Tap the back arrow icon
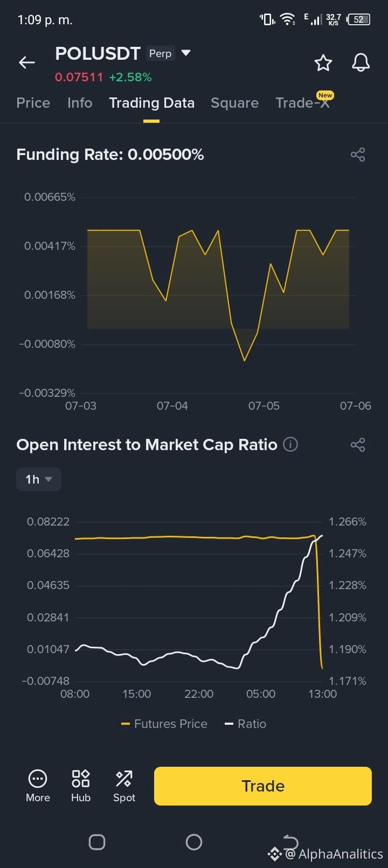388x868 pixels. tap(26, 62)
